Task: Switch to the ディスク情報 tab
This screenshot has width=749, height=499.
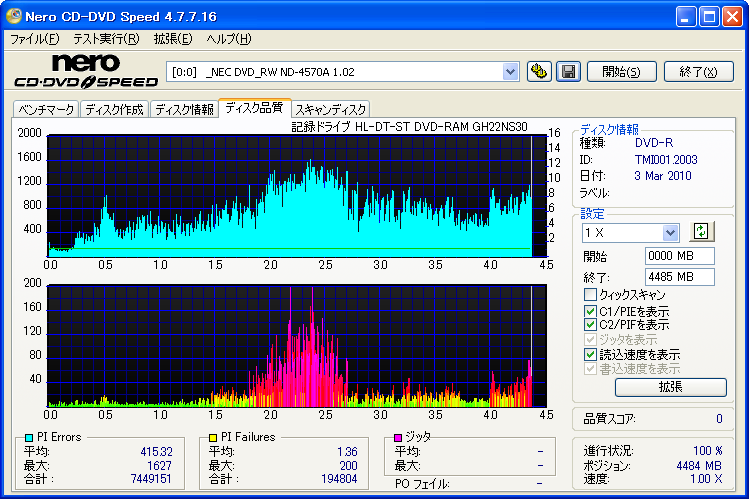Action: (184, 109)
